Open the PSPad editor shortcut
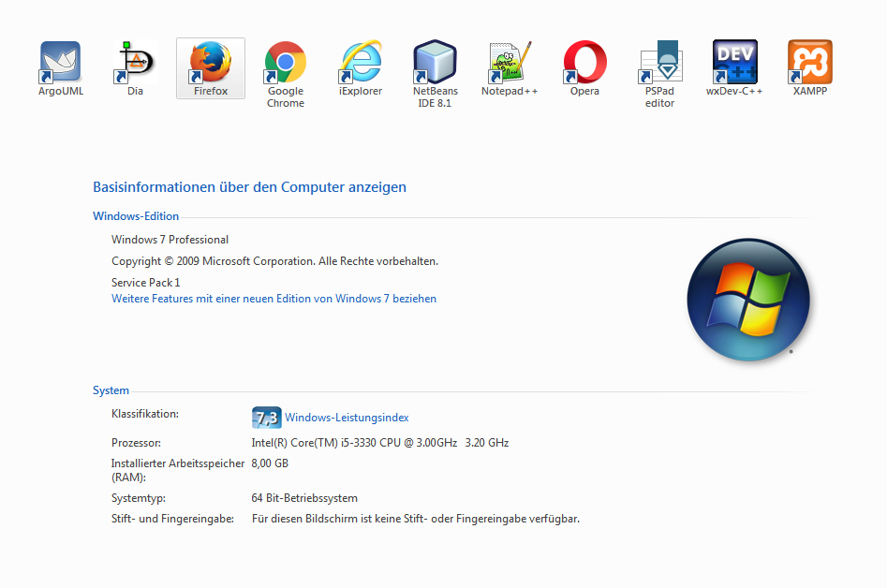 click(x=659, y=64)
